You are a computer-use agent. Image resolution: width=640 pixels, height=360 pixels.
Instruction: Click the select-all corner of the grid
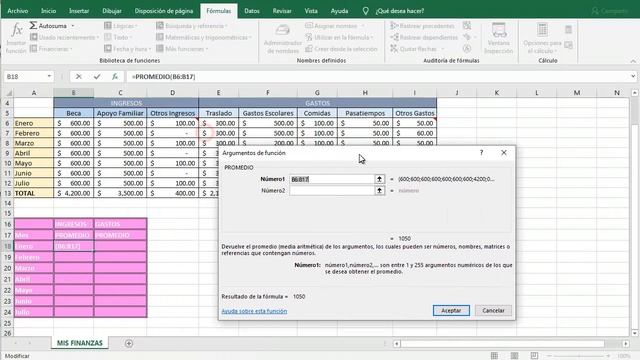click(x=9, y=93)
